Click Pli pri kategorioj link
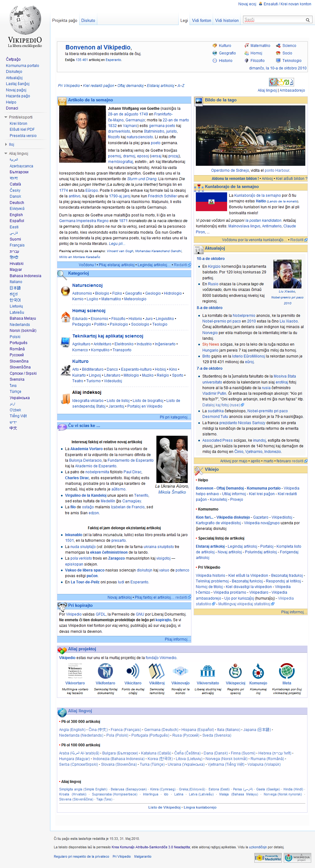Image resolution: width=315 pixels, height=868 pixels. coord(175,417)
